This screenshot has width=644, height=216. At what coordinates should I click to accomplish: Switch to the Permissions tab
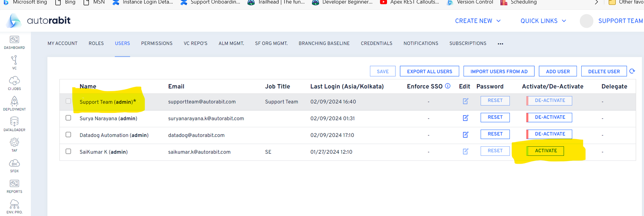click(157, 44)
